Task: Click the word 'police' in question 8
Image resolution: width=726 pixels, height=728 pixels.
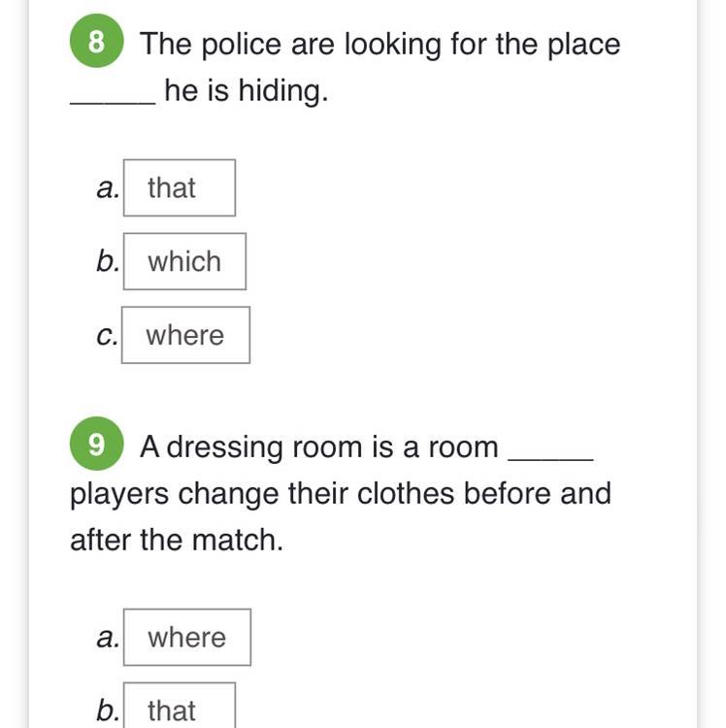Action: tap(242, 45)
